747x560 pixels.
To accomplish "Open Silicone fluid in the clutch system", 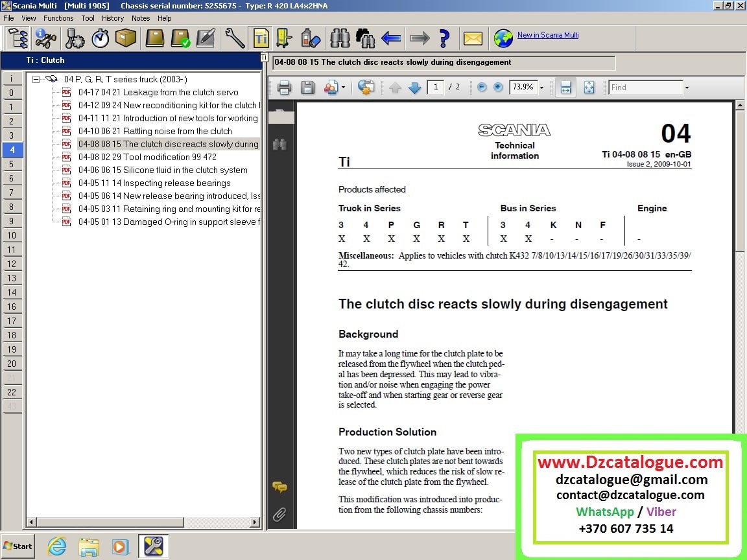I will coord(163,170).
